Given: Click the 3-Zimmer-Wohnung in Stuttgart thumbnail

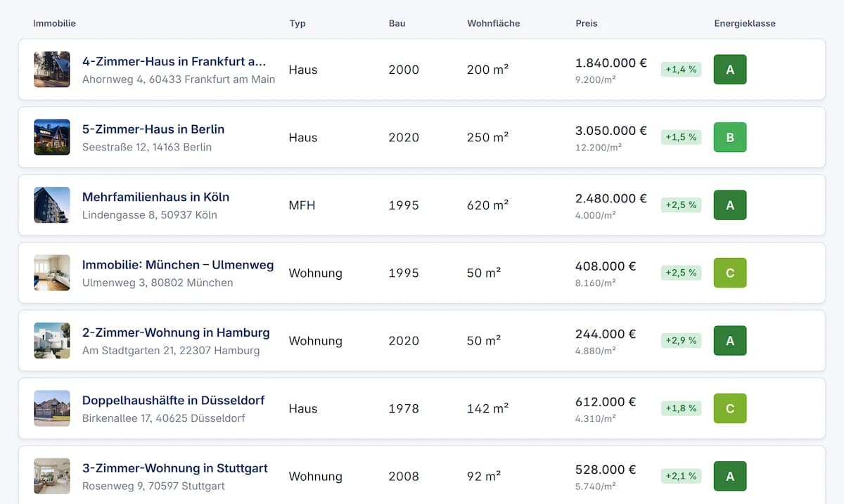Looking at the screenshot, I should click(52, 476).
